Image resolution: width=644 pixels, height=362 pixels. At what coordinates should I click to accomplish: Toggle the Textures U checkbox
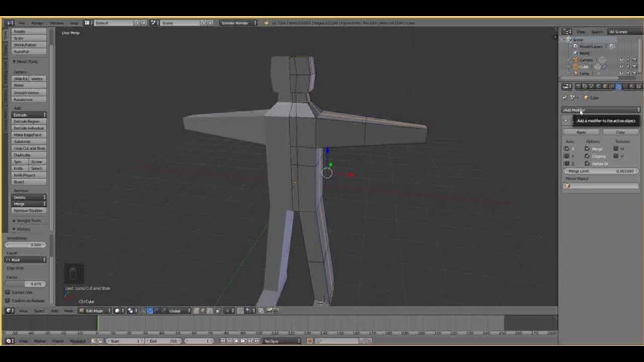(x=616, y=149)
